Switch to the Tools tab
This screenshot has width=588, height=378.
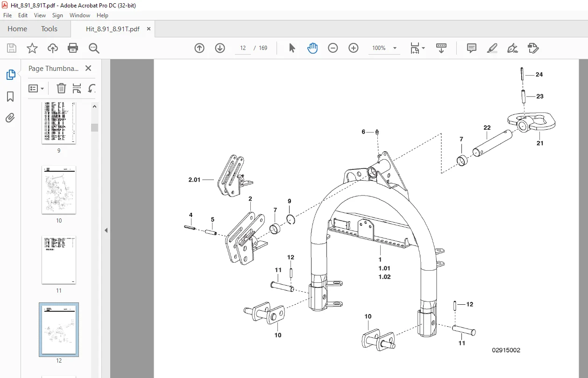(x=49, y=29)
